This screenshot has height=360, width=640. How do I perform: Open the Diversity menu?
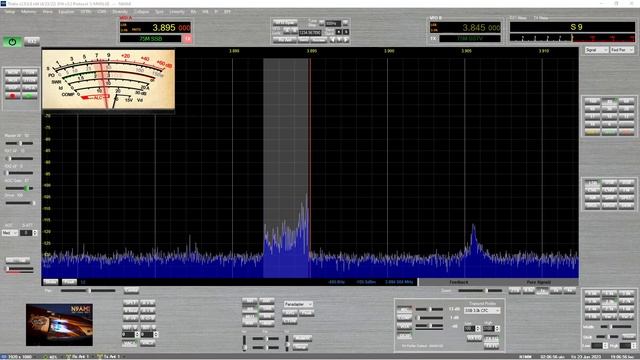pos(120,12)
